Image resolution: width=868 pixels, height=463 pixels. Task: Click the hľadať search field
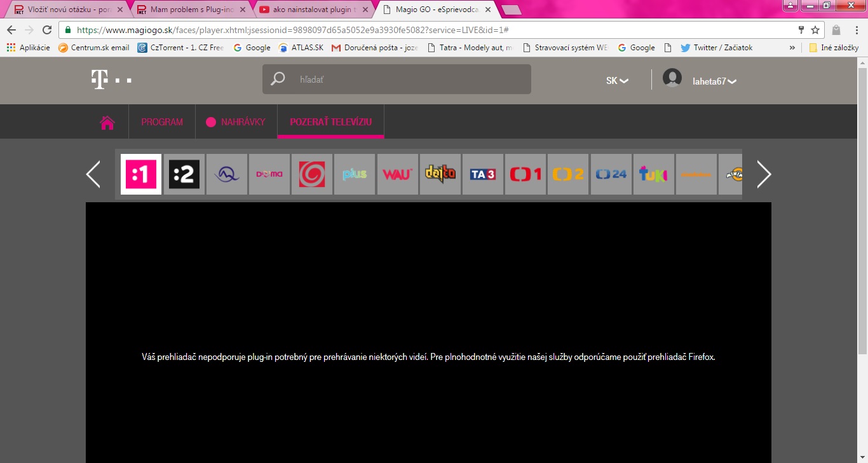(397, 79)
